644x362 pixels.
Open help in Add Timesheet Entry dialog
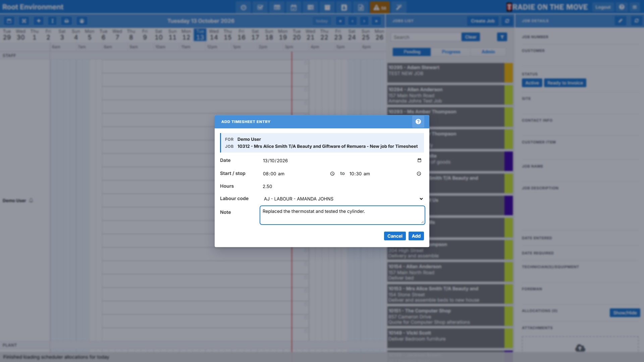(418, 122)
